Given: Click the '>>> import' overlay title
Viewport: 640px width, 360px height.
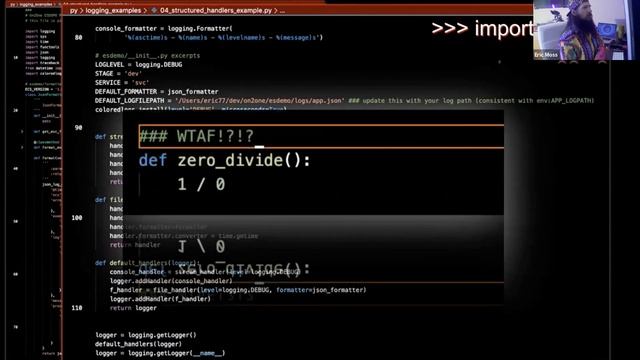Looking at the screenshot, I should point(482,29).
